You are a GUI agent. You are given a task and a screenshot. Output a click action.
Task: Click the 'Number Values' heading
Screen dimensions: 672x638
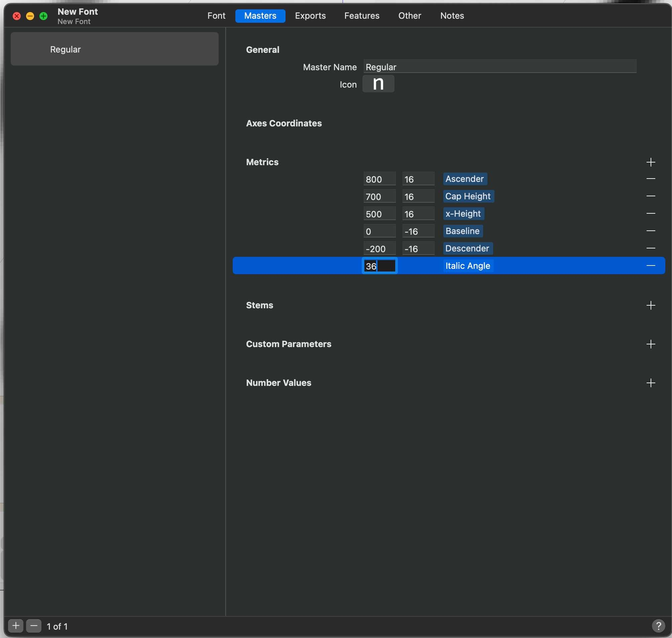tap(278, 383)
